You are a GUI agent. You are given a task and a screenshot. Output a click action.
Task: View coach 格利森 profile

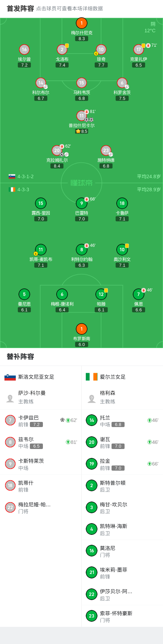click(122, 397)
